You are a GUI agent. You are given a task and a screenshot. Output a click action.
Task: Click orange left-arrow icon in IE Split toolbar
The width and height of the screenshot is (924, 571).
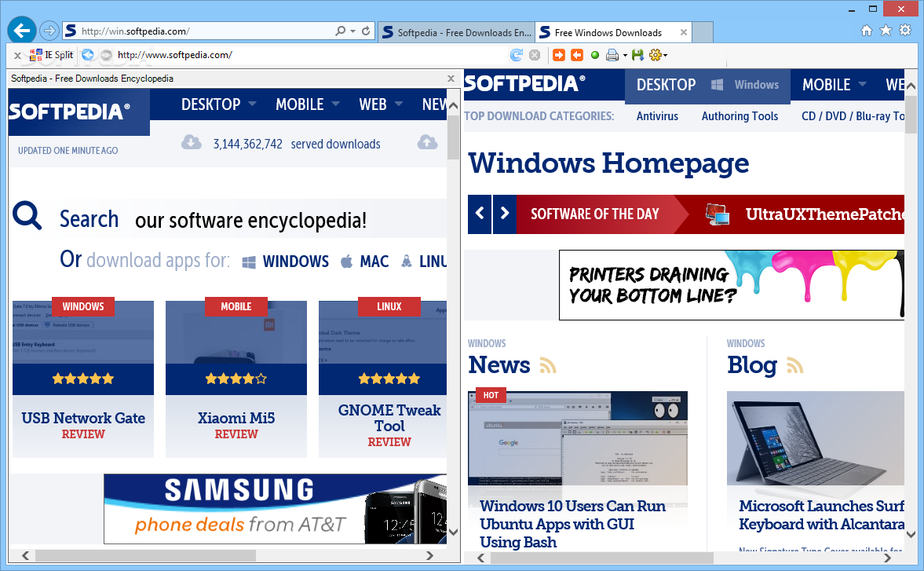(577, 55)
